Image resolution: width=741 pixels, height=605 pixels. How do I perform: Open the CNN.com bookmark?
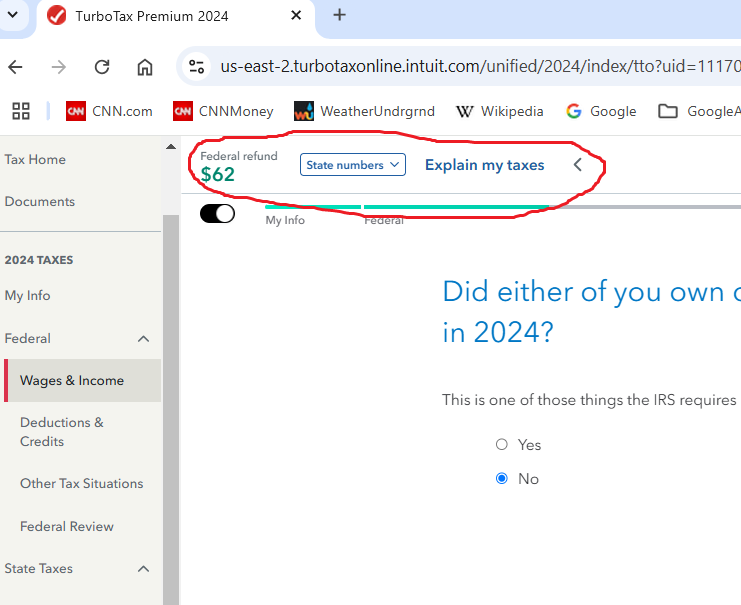click(x=109, y=111)
